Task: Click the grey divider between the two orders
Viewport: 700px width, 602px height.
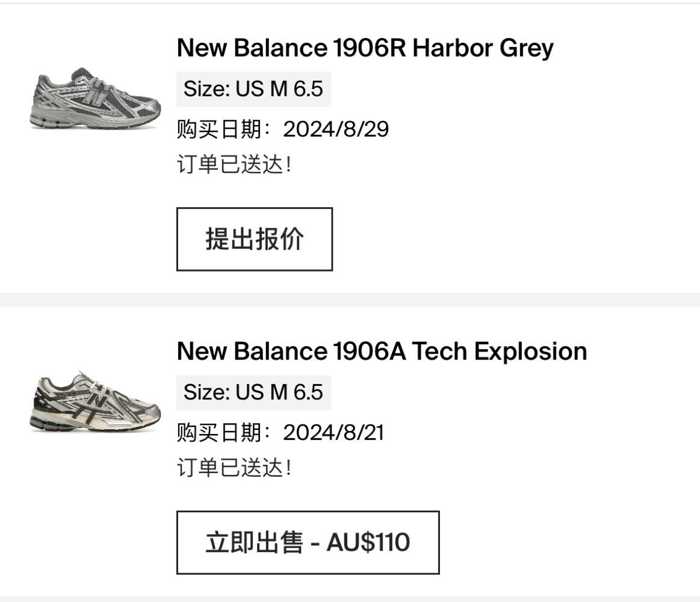Action: click(x=350, y=300)
